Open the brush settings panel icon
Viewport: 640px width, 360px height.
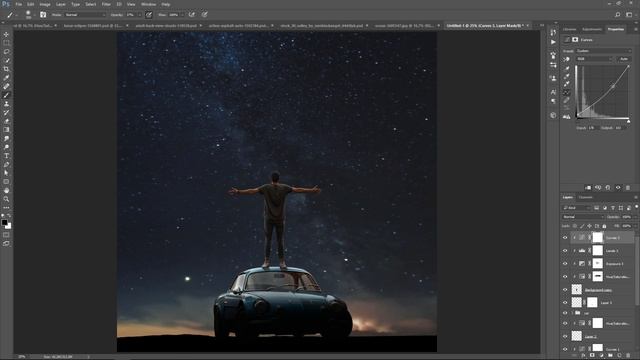click(43, 15)
